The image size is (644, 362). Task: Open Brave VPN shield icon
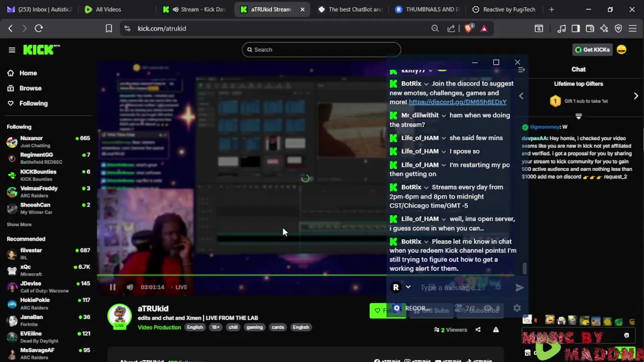(619, 29)
